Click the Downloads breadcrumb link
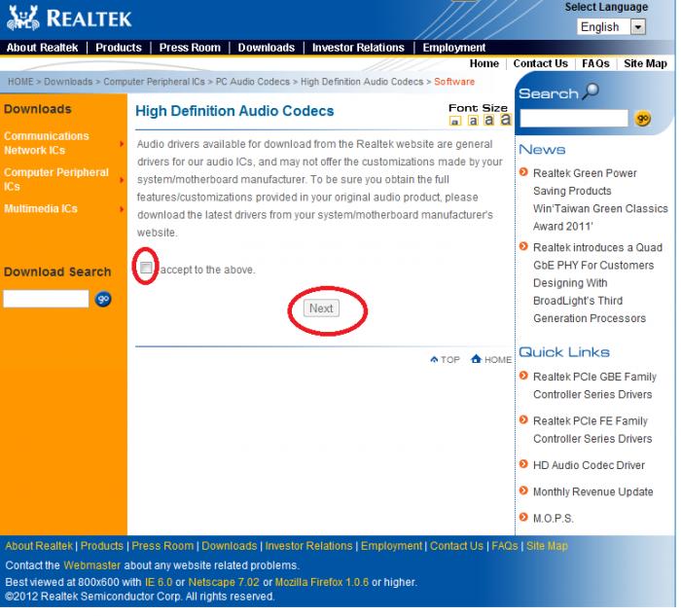Viewport: 681px width, 616px height. click(x=68, y=82)
